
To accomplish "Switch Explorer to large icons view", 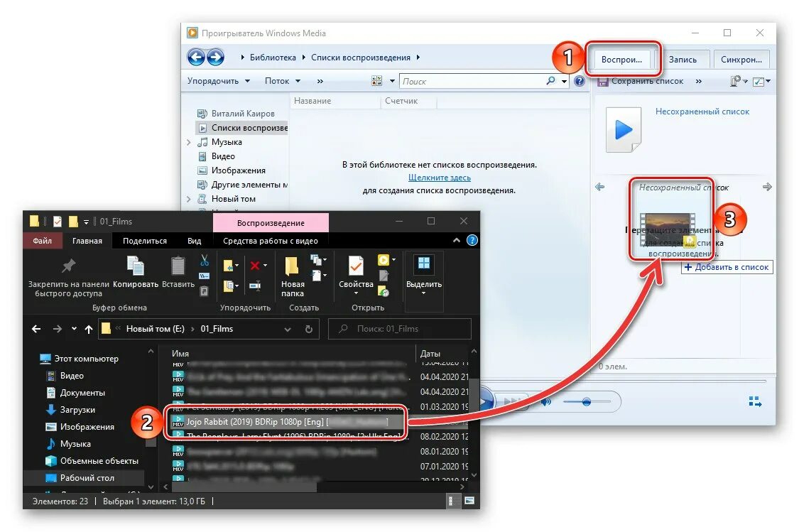I will pyautogui.click(x=469, y=501).
